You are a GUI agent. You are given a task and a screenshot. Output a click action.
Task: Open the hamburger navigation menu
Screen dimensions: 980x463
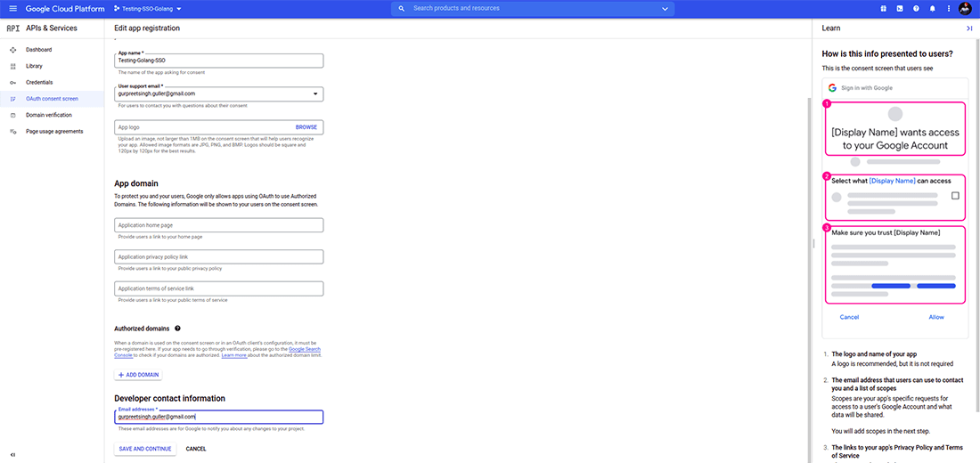13,9
